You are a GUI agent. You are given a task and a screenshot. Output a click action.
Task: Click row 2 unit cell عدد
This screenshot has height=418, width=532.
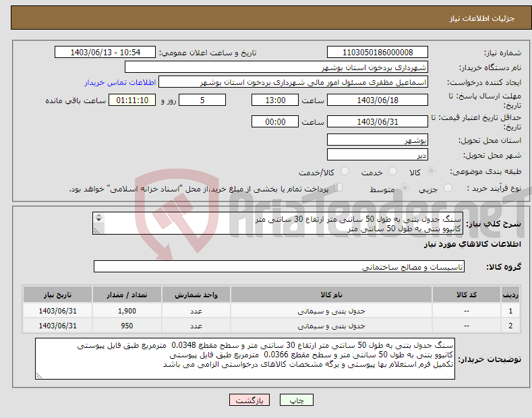(x=196, y=326)
